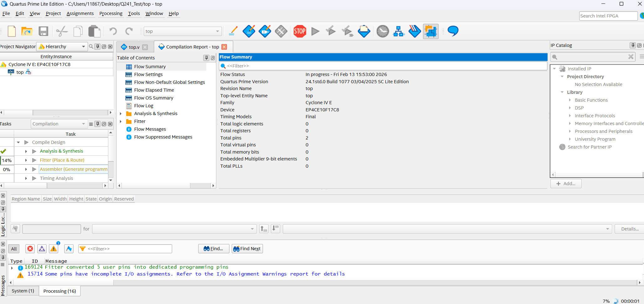The height and width of the screenshot is (304, 644).
Task: Click the Find Next button
Action: click(247, 249)
